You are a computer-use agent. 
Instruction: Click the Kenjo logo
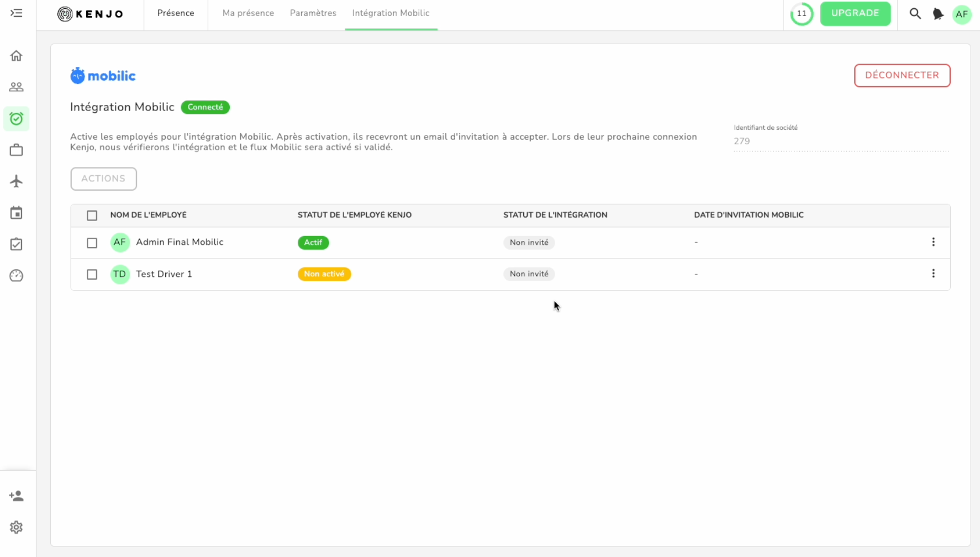(x=90, y=14)
